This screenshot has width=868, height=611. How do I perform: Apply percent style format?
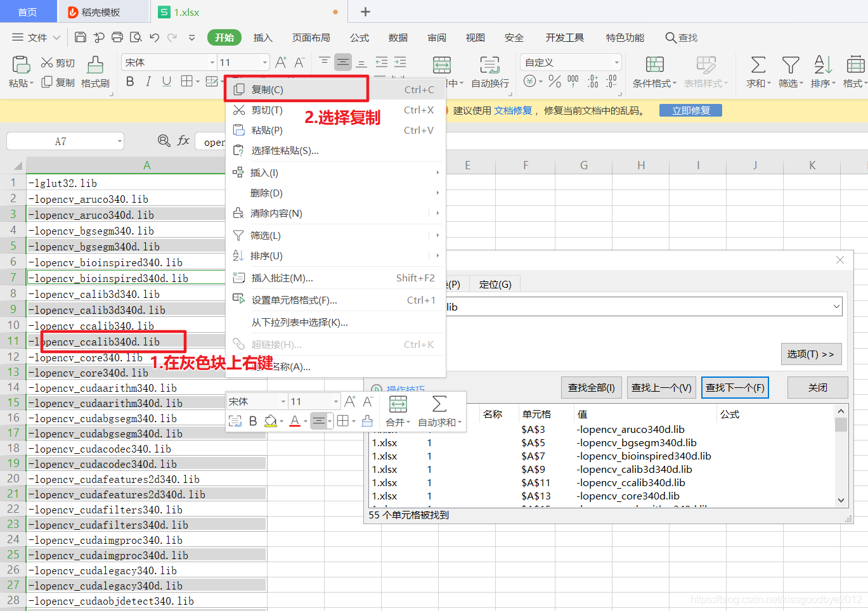point(555,81)
